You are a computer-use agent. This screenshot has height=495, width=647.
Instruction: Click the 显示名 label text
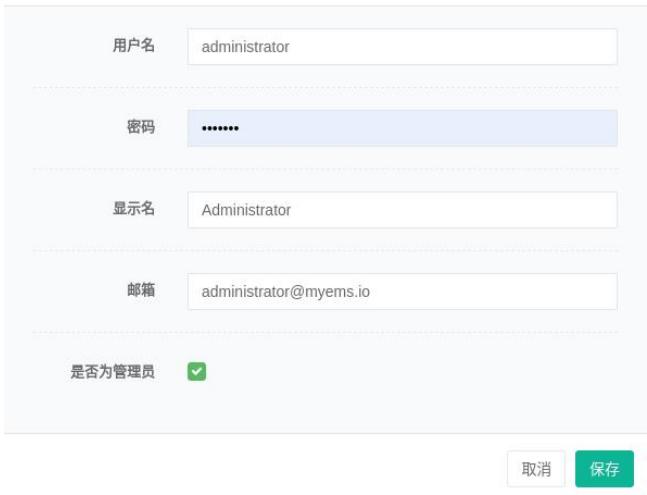[133, 210]
